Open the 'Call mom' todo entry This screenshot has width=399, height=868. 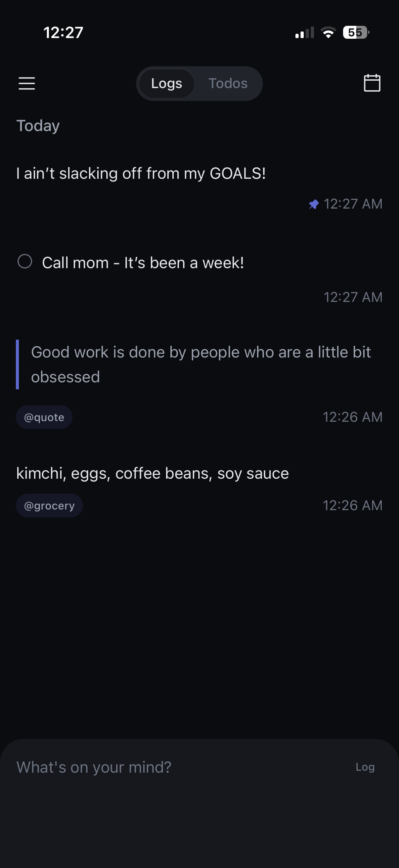(144, 262)
